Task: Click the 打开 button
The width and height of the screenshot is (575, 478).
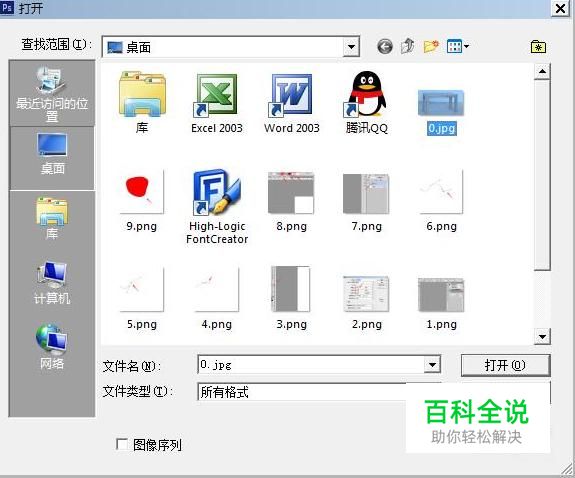Action: [x=505, y=365]
